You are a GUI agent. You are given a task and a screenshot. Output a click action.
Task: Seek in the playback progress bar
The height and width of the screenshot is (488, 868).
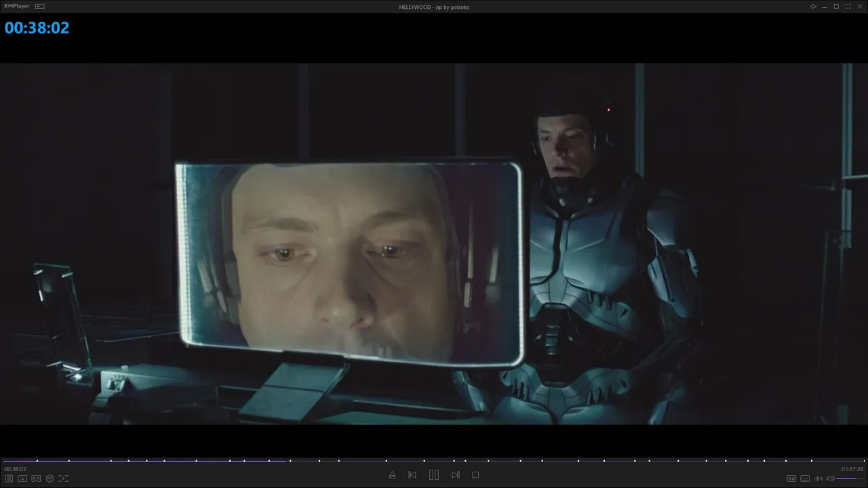point(434,461)
